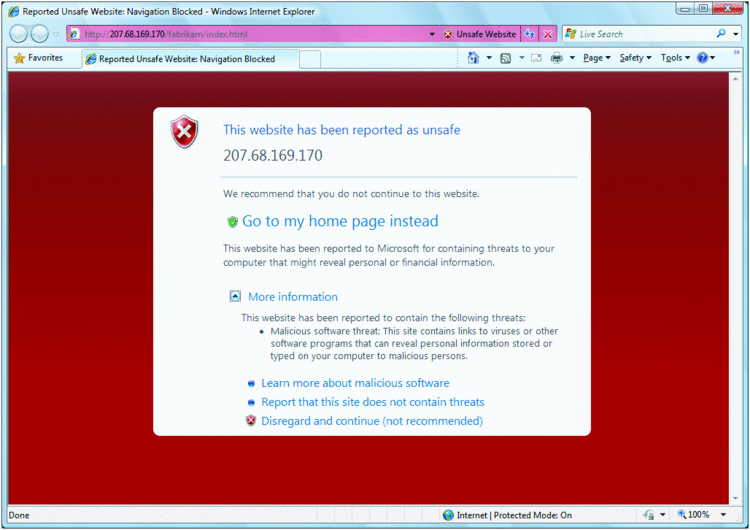Image resolution: width=750 pixels, height=530 pixels.
Task: Collapse the More information expander arrow
Action: [x=235, y=296]
